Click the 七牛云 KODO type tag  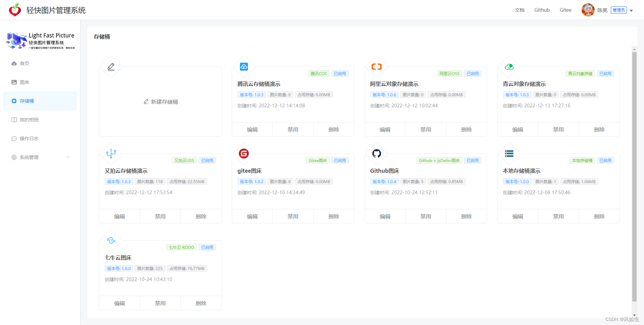[x=181, y=247]
